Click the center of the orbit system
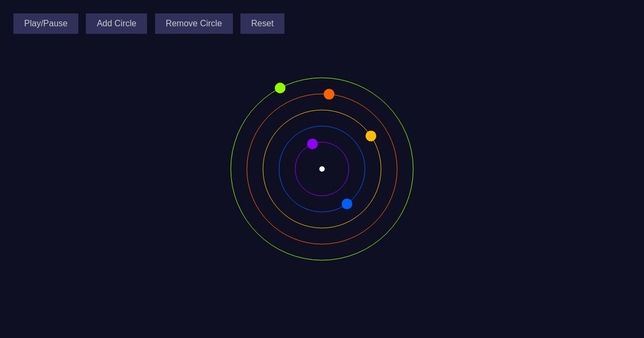644x338 pixels. 322,169
